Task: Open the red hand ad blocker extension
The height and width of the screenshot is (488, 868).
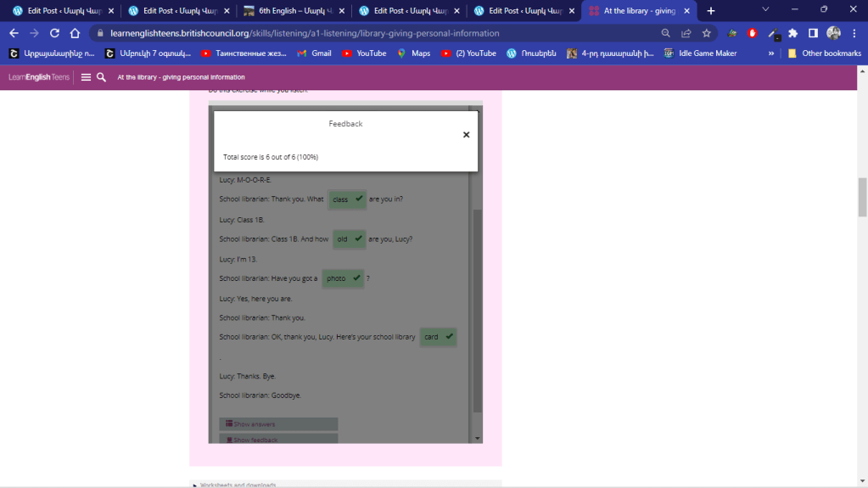Action: 752,33
